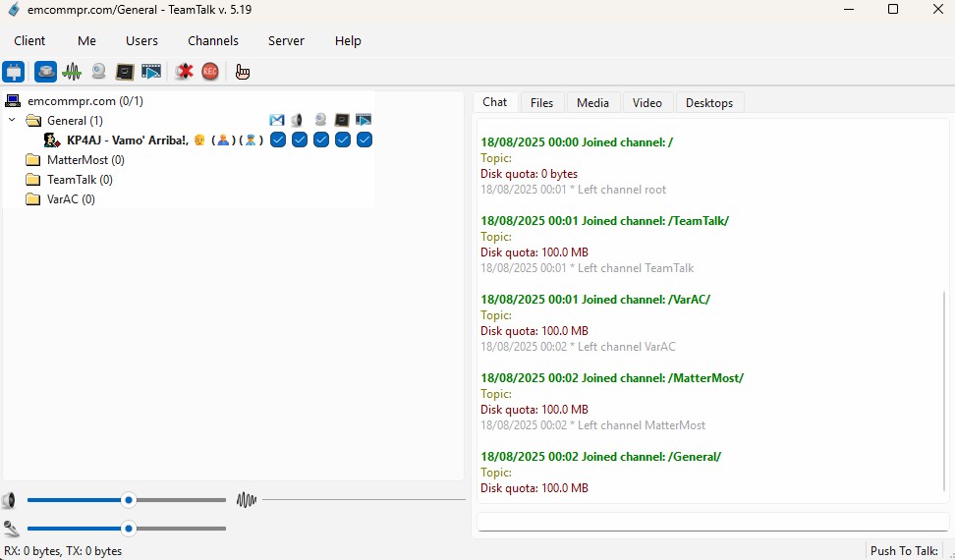Open the Me menu
The height and width of the screenshot is (560, 955).
click(86, 41)
